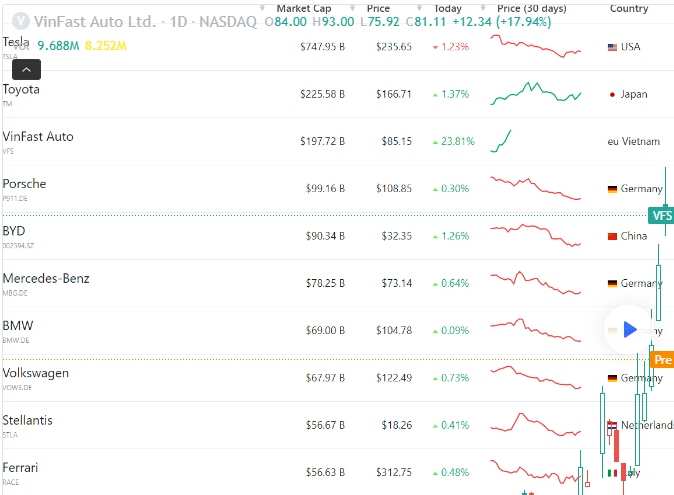Click the orange Pre market label
Image resolution: width=674 pixels, height=495 pixels.
(x=662, y=359)
